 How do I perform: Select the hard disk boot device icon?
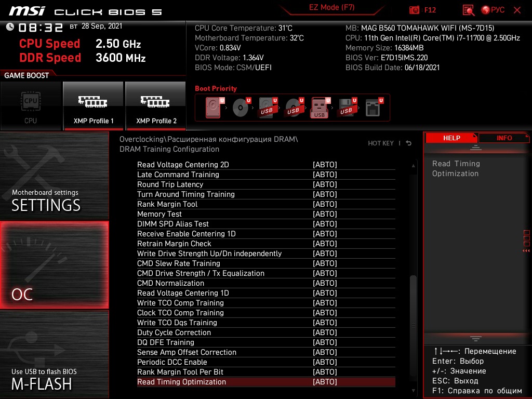214,108
